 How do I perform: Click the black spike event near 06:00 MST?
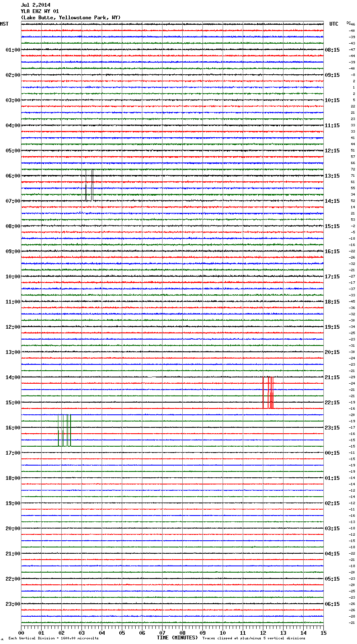pos(89,185)
